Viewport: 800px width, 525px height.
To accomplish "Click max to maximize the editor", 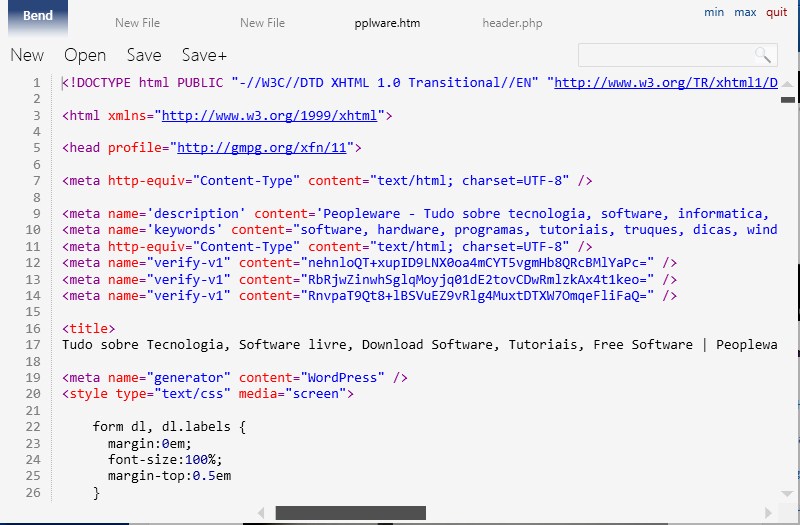I will click(745, 12).
